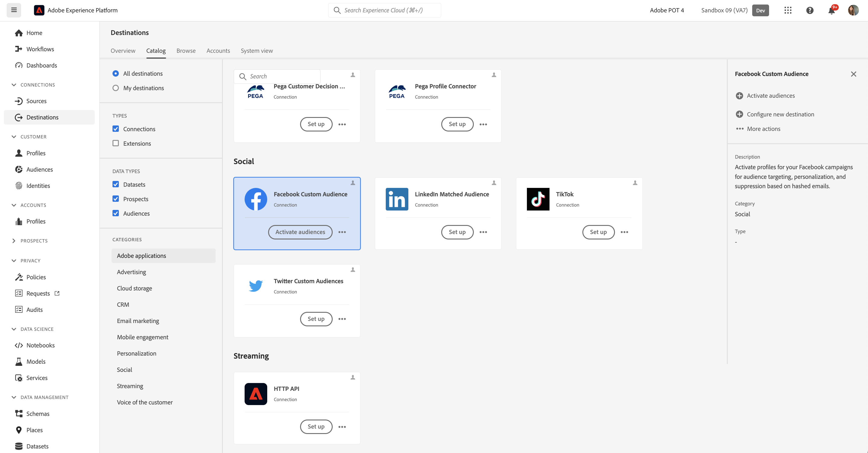Open the help question mark icon
The height and width of the screenshot is (453, 868).
810,10
